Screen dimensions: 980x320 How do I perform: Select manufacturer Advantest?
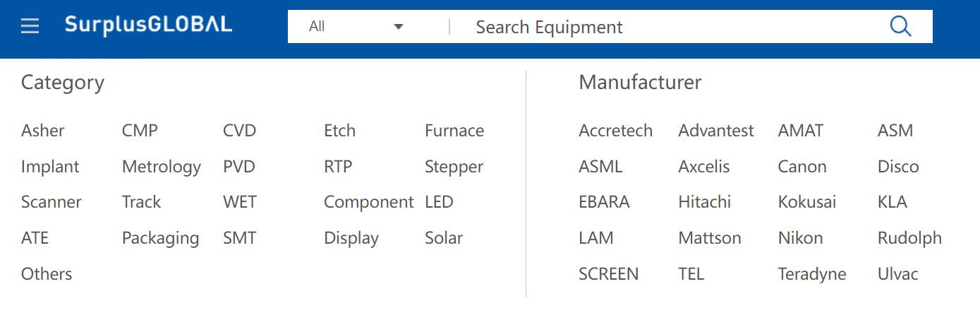[716, 131]
